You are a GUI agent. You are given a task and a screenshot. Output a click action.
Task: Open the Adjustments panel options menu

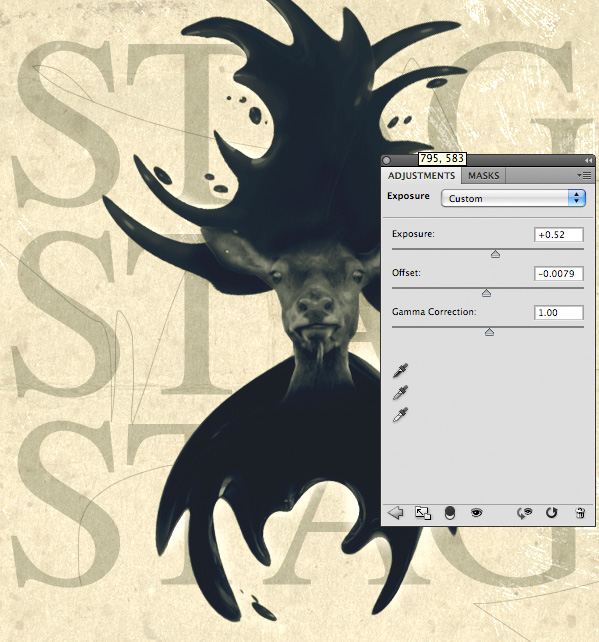point(584,175)
